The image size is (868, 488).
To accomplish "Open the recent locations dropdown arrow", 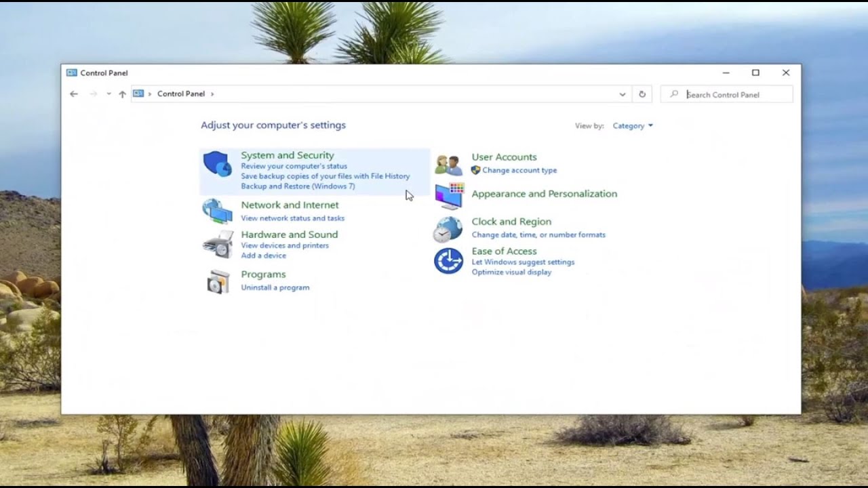I will (108, 94).
